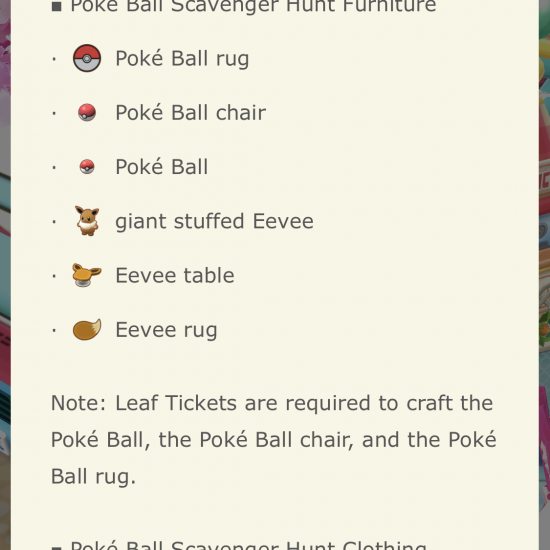This screenshot has width=550, height=550.
Task: Tap the small Poké Ball item icon
Action: click(87, 167)
